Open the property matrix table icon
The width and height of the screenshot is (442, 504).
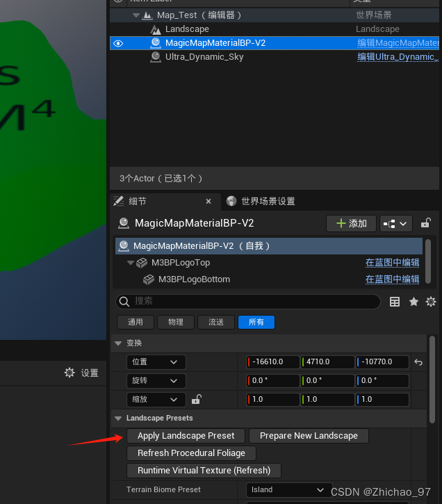(395, 302)
